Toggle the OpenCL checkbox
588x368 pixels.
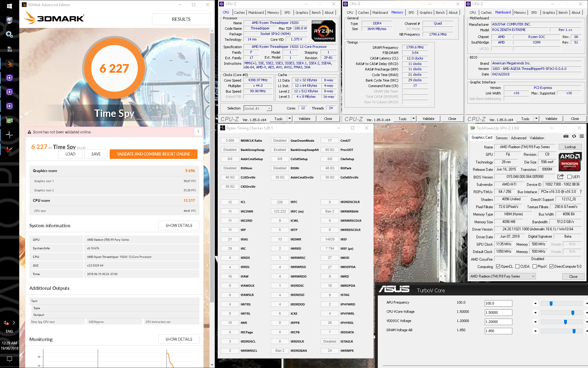[x=498, y=266]
